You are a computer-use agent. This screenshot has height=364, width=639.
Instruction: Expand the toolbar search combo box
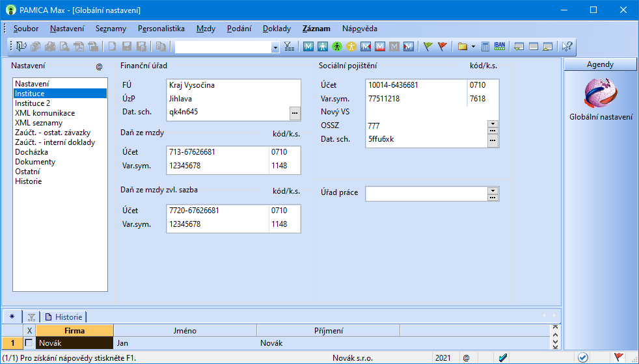point(275,47)
